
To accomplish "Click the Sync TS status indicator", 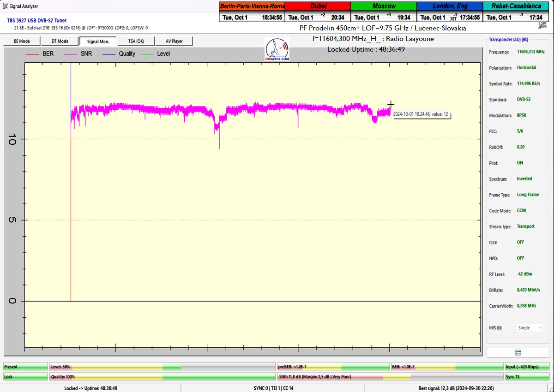I will 528,377.
